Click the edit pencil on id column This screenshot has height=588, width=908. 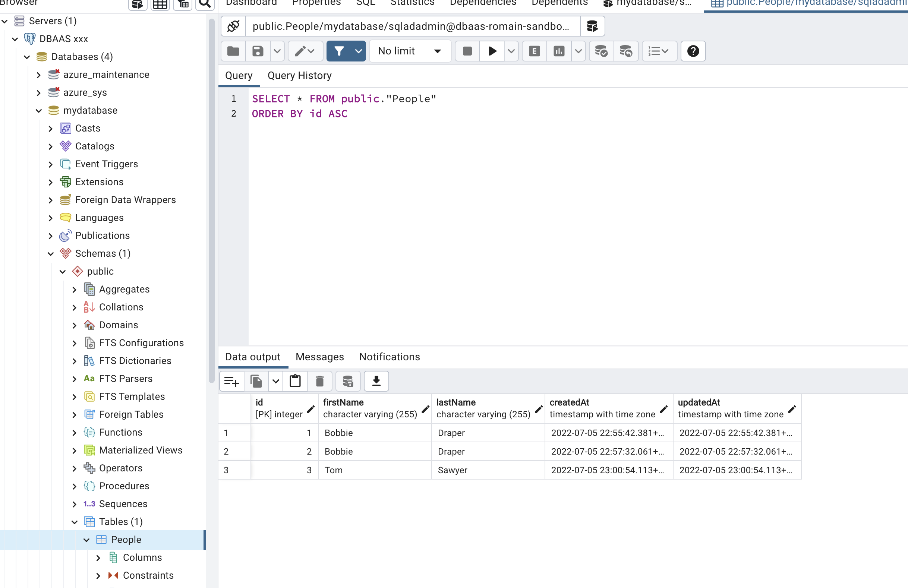click(310, 409)
